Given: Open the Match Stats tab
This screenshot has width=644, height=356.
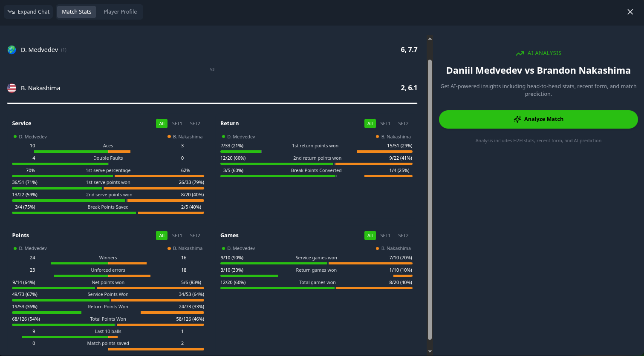Looking at the screenshot, I should pos(76,11).
